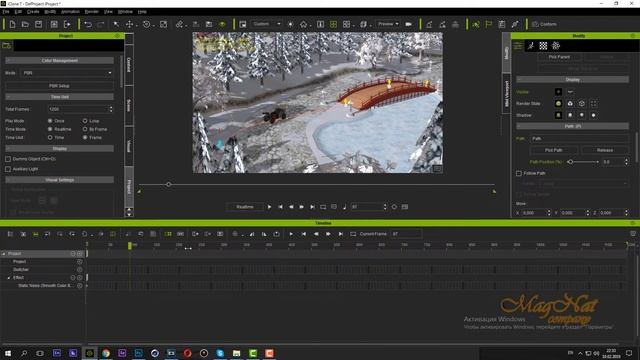
Task: Open the Preview quality dropdown
Action: (388, 24)
